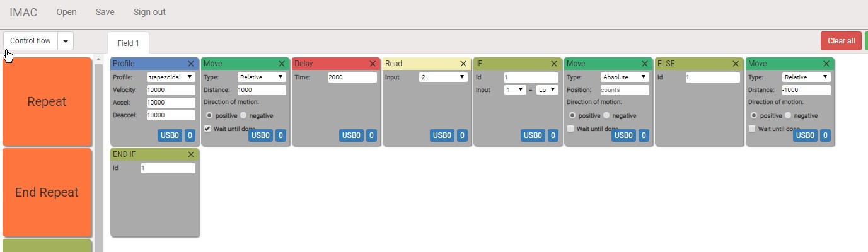Image resolution: width=868 pixels, height=252 pixels.
Task: Close the ELSE block using X icon
Action: [x=736, y=64]
